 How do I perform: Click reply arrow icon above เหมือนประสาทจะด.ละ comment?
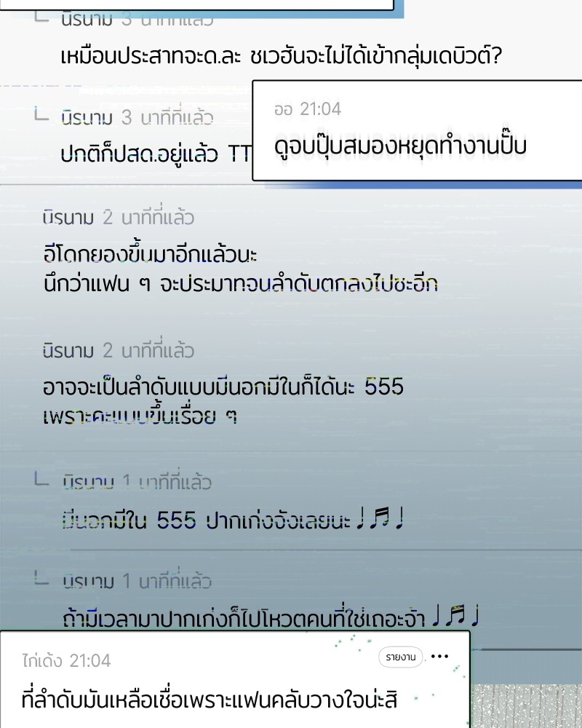[41, 17]
